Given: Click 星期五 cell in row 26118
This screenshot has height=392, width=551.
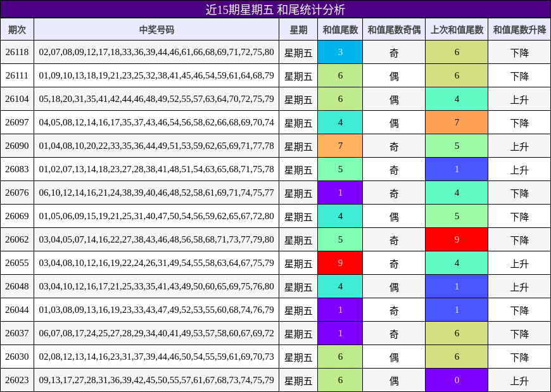Looking at the screenshot, I should pos(298,52).
